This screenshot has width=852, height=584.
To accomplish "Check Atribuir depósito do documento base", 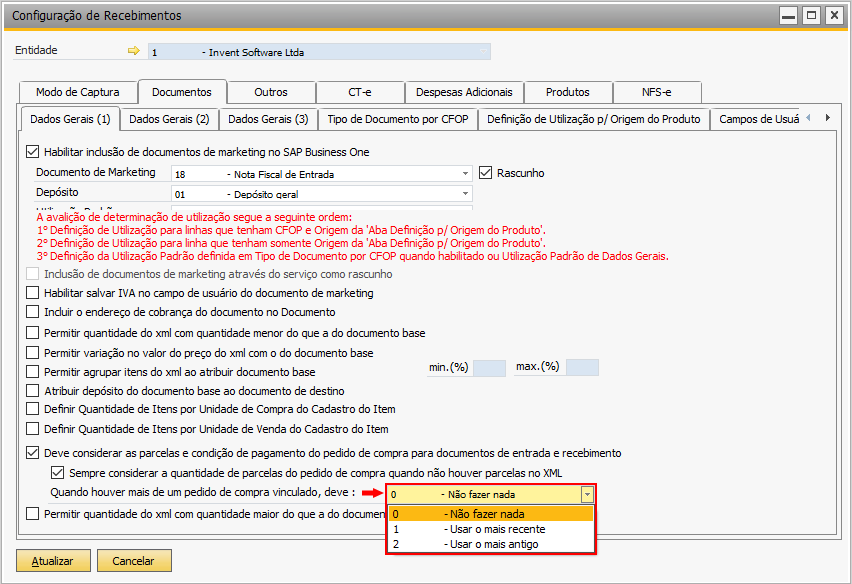I will tap(33, 391).
